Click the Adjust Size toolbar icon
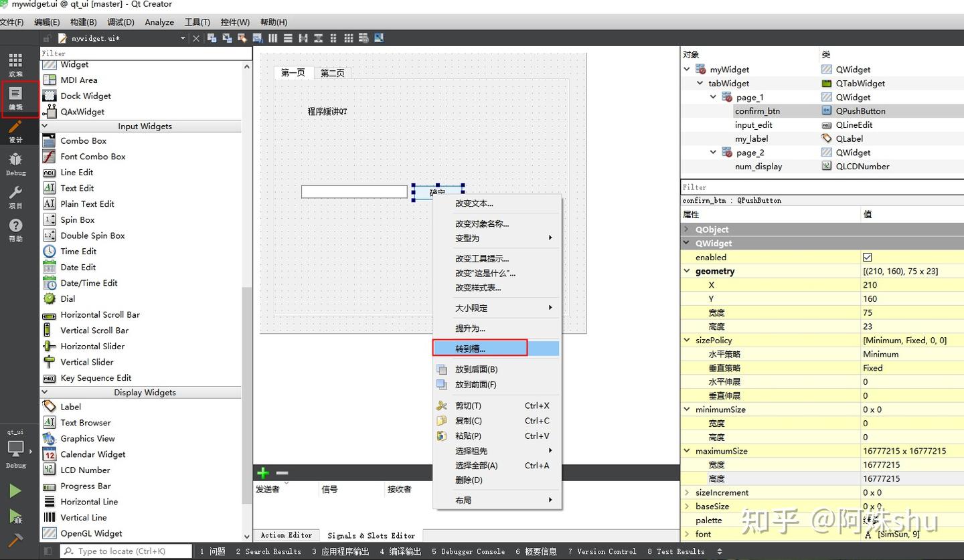Image resolution: width=964 pixels, height=560 pixels. [378, 38]
